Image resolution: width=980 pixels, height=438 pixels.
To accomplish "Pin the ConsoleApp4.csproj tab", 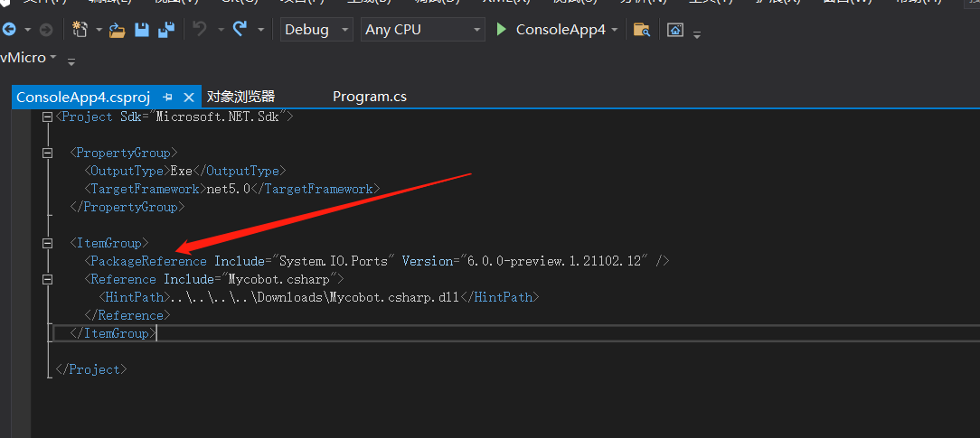I will coord(167,97).
